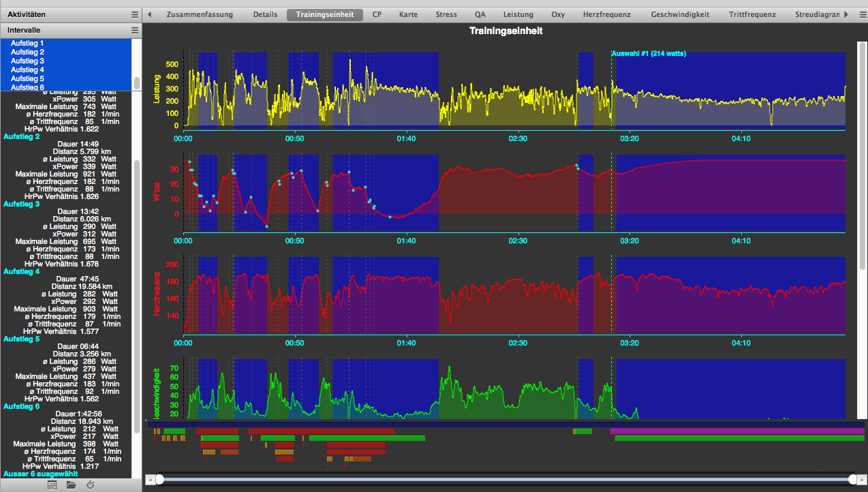Click the 'Dauer 1:42:56' value
868x492 pixels.
tap(78, 414)
